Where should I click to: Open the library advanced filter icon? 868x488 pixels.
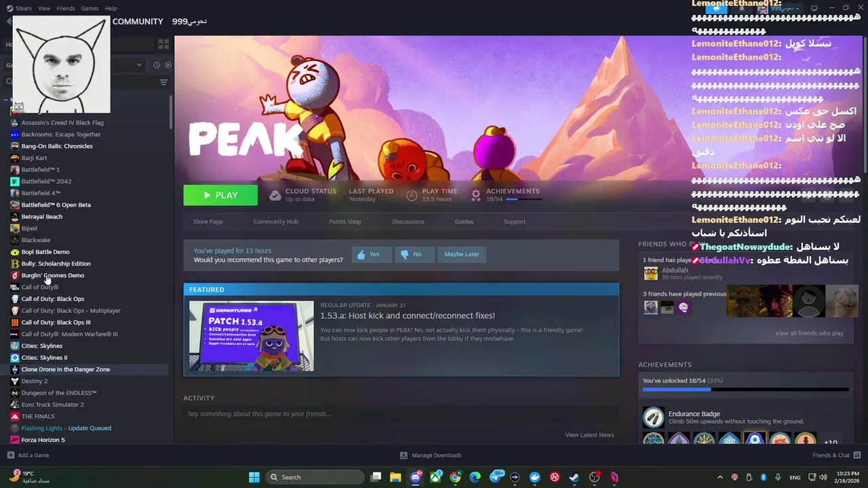[x=163, y=82]
